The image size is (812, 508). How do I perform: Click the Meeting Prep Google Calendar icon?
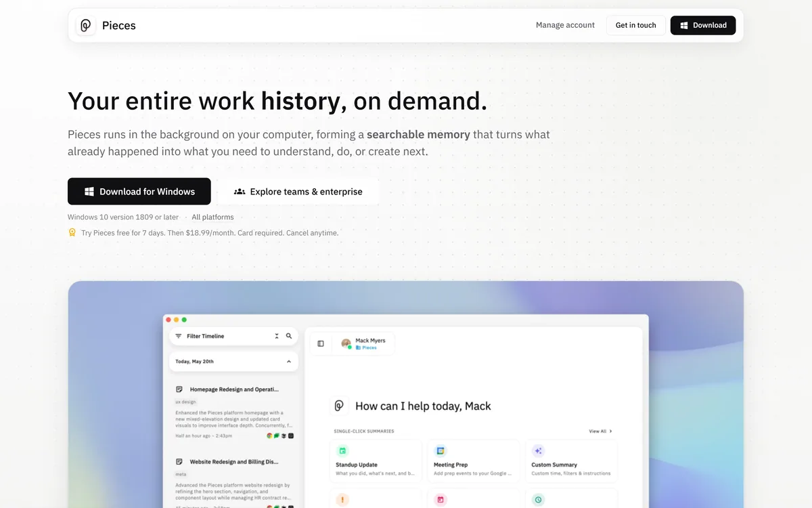coord(441,450)
